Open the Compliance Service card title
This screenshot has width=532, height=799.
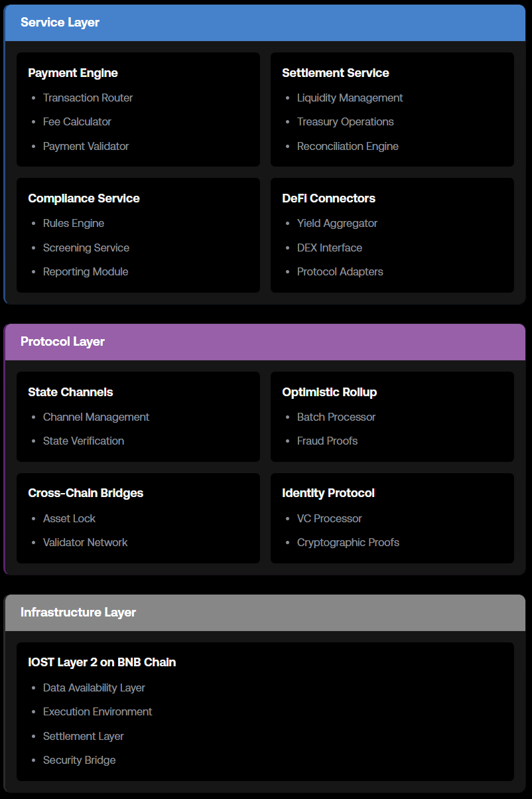tap(84, 198)
